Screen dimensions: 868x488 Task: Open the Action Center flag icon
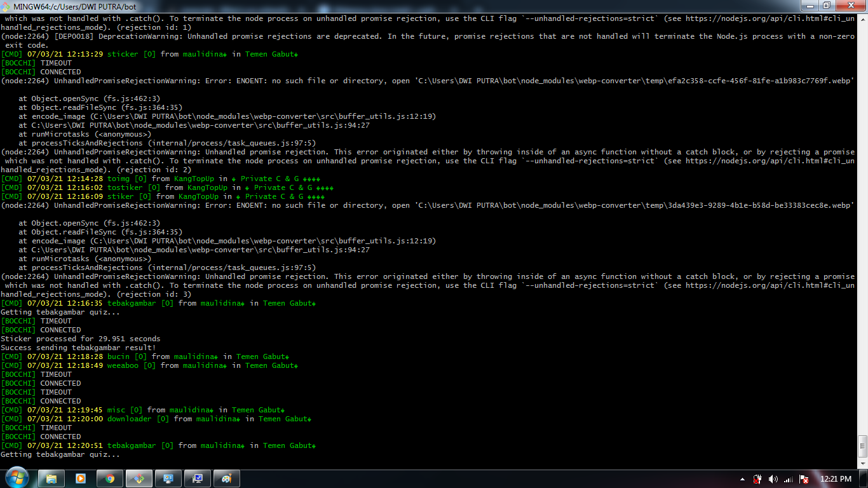pyautogui.click(x=804, y=479)
